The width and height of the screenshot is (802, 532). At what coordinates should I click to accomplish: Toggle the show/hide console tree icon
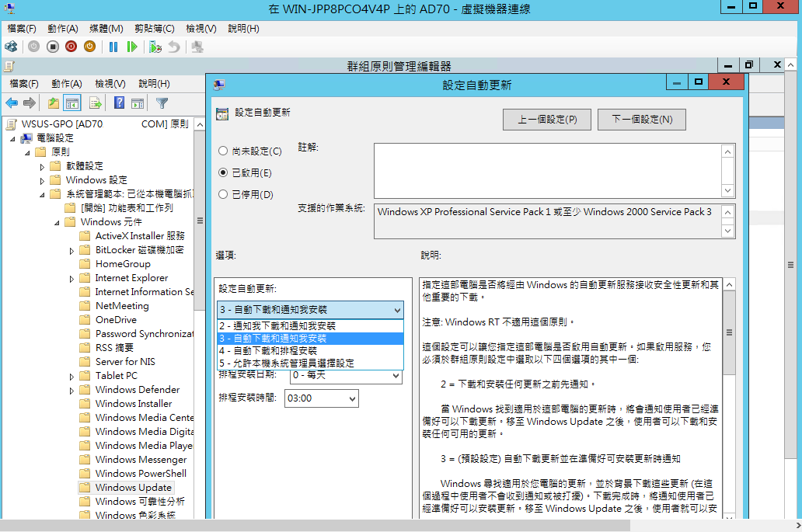(x=72, y=103)
